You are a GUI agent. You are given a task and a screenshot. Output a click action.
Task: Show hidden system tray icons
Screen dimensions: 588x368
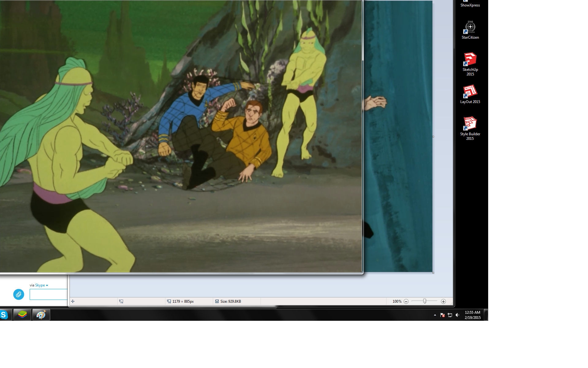pos(435,315)
